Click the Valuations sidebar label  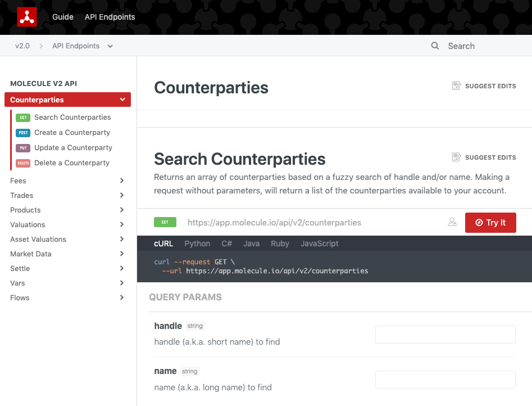pyautogui.click(x=28, y=224)
